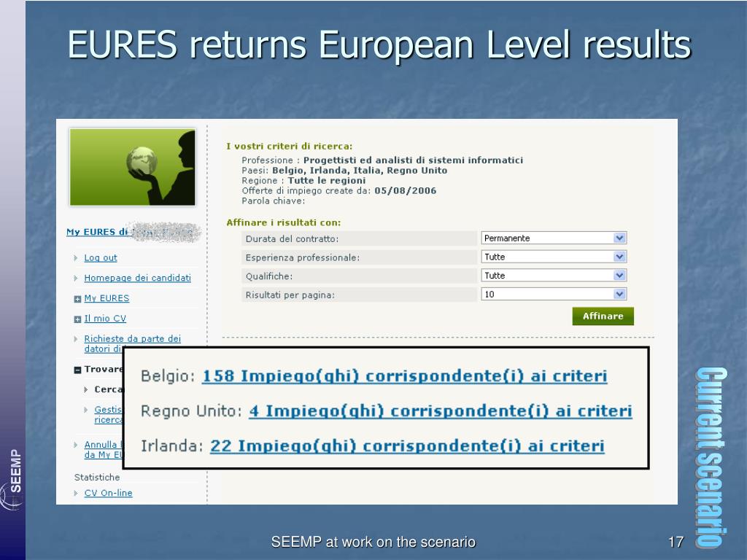The image size is (747, 560).
Task: Click the arrow bullet beside Log out
Action: [76, 257]
